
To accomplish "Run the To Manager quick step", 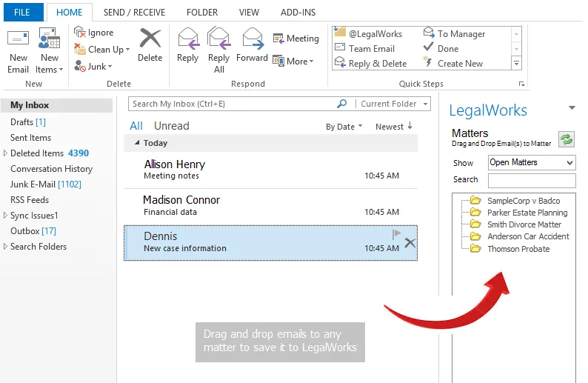I will point(454,34).
